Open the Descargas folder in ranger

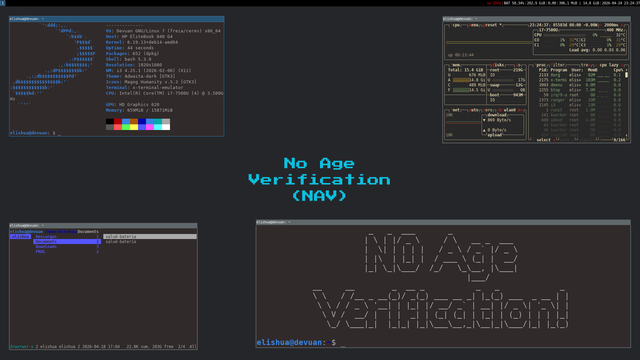67,236
